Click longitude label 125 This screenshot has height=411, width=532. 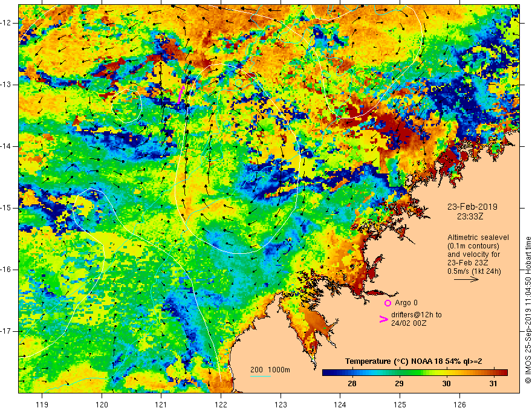400,404
